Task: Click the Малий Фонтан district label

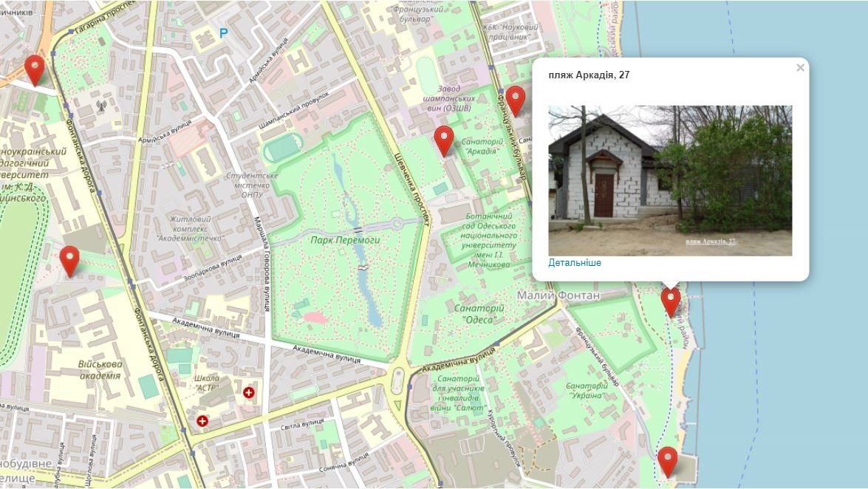Action: coord(558,295)
